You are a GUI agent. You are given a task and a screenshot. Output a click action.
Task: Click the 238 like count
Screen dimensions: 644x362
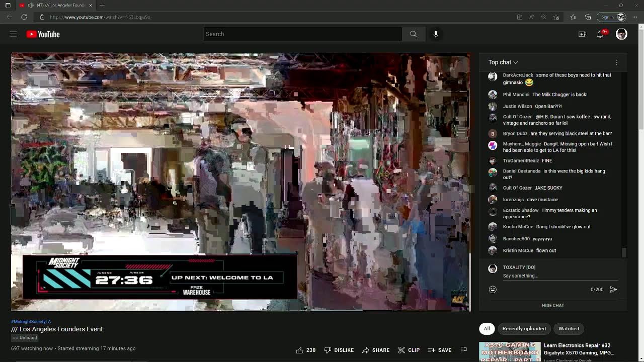(311, 350)
